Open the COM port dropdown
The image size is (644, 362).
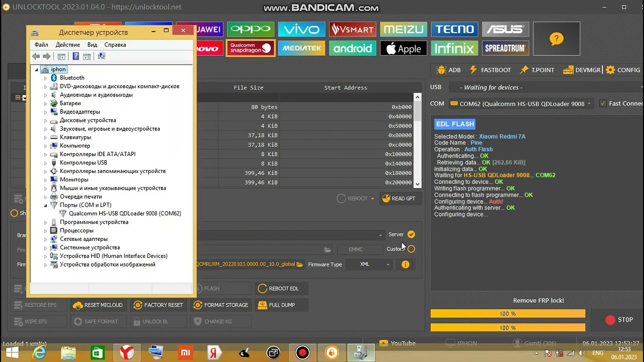[x=521, y=104]
